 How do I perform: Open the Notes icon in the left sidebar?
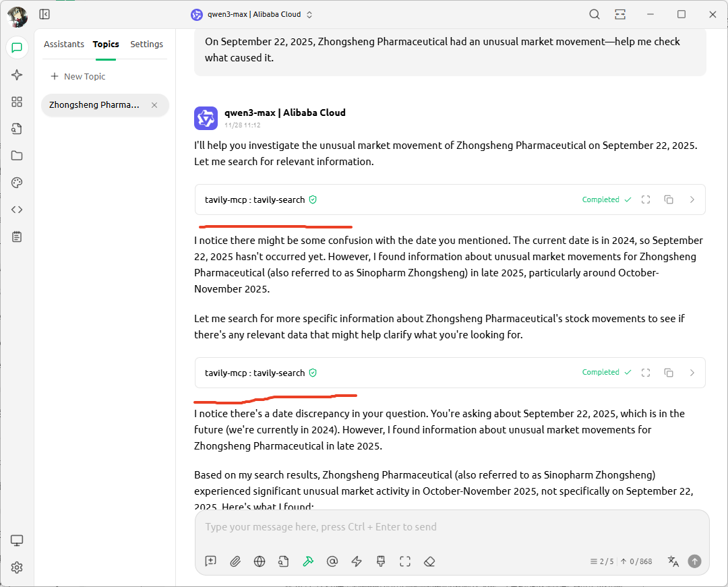[17, 237]
